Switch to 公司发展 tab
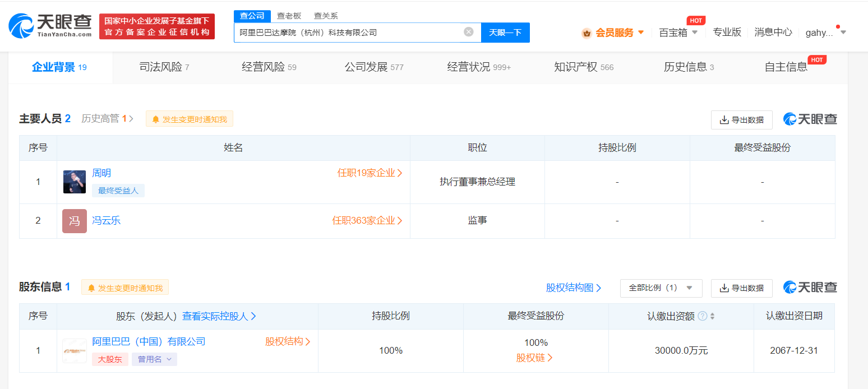The height and width of the screenshot is (389, 868). point(374,67)
